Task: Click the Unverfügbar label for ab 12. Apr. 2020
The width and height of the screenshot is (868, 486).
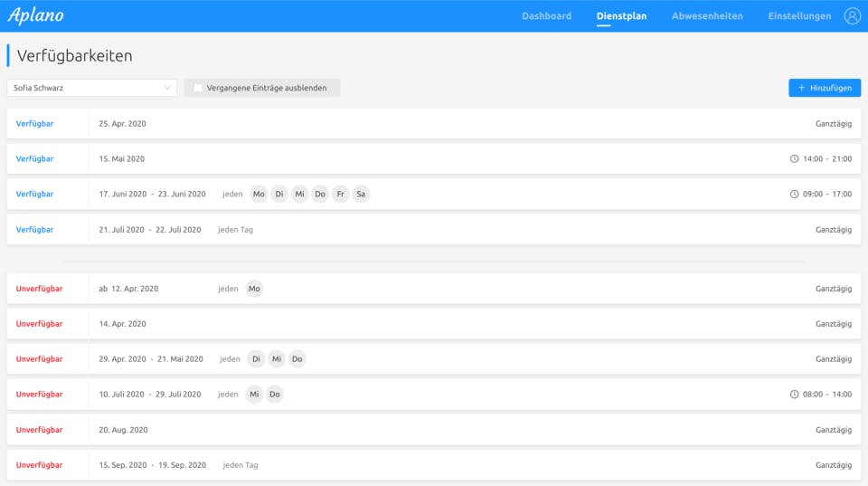Action: click(x=39, y=289)
